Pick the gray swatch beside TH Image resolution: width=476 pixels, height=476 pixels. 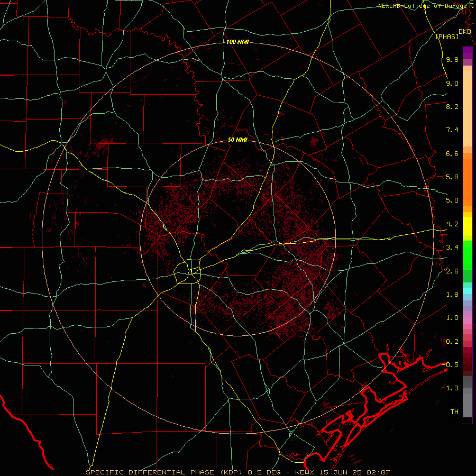467,407
